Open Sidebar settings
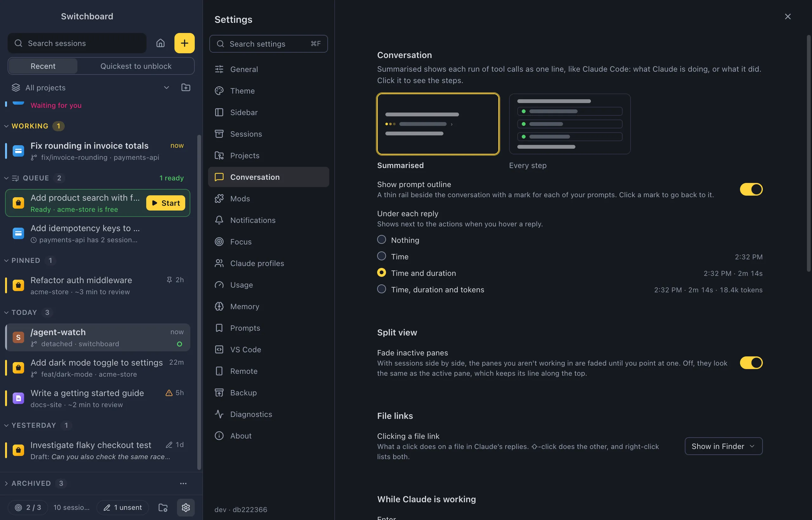812x520 pixels. [x=269, y=113]
